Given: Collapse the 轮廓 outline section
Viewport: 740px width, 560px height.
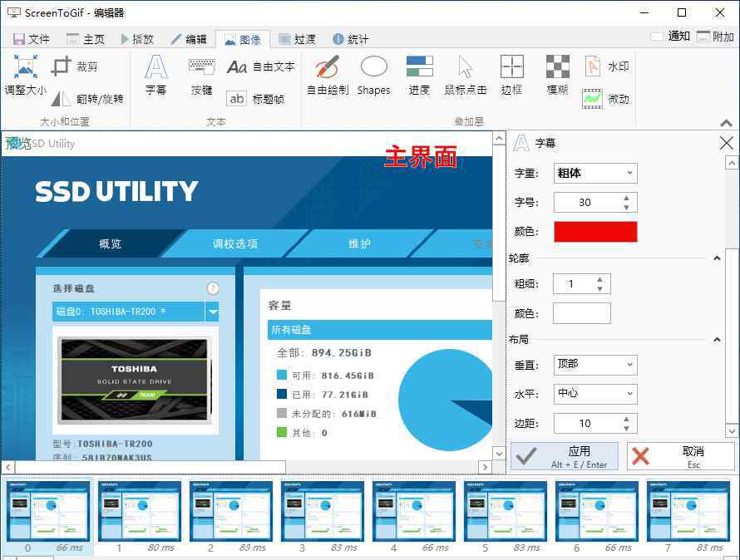Looking at the screenshot, I should [x=717, y=258].
